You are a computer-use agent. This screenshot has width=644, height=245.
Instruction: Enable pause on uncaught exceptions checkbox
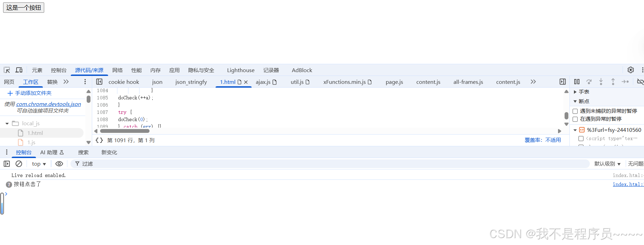575,111
